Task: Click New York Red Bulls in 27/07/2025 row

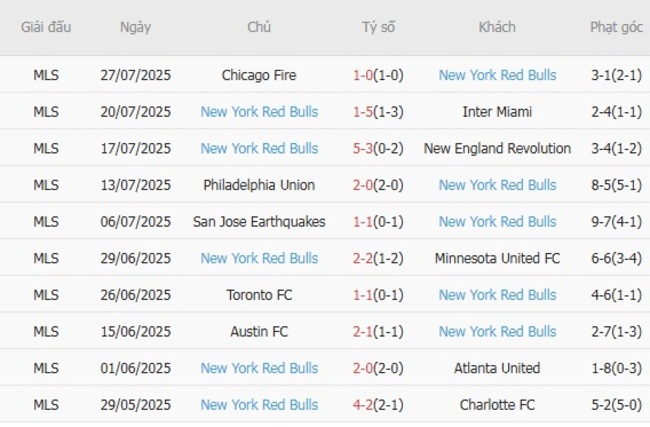Action: pos(497,75)
